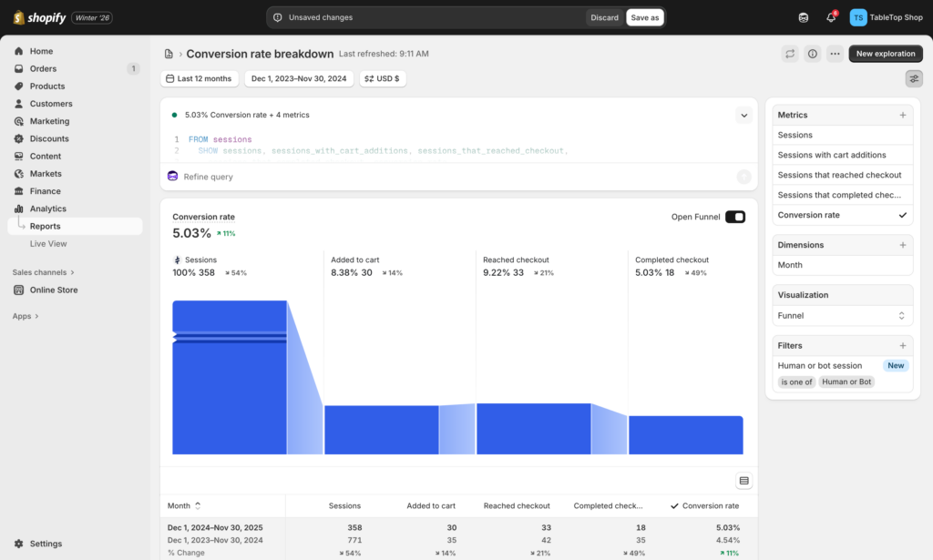Click the Sessions funnel bar

pos(230,378)
